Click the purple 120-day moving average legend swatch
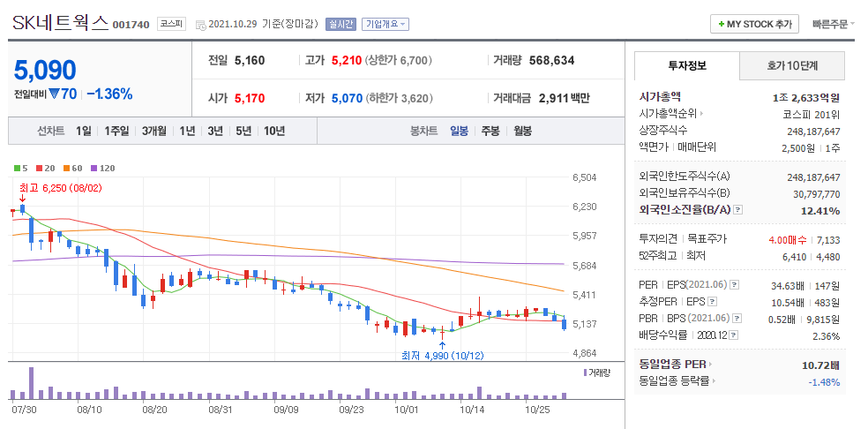The height and width of the screenshot is (429, 868). pos(94,168)
